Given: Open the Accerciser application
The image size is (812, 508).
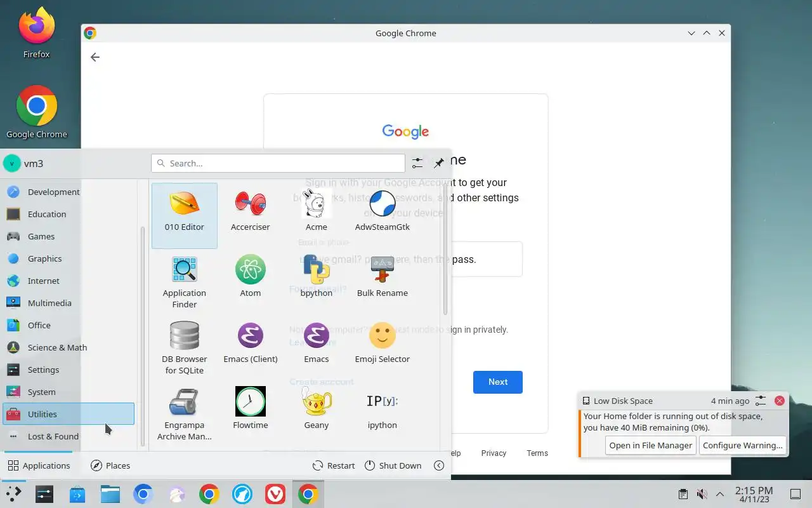Looking at the screenshot, I should point(251,215).
